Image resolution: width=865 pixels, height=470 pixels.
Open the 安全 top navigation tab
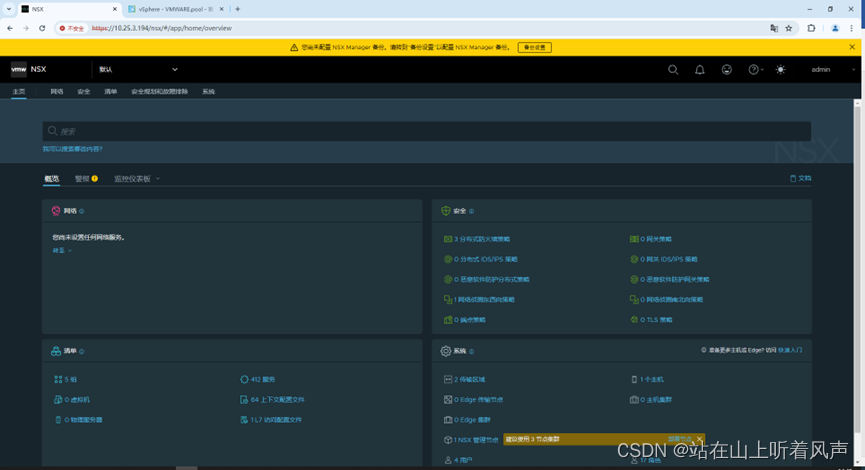point(84,92)
